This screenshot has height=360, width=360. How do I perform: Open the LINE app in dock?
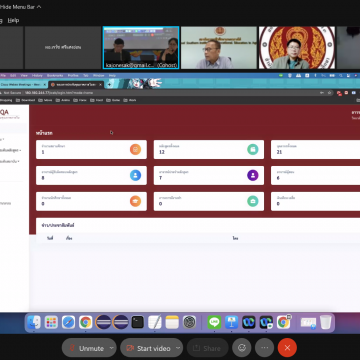tap(214, 322)
